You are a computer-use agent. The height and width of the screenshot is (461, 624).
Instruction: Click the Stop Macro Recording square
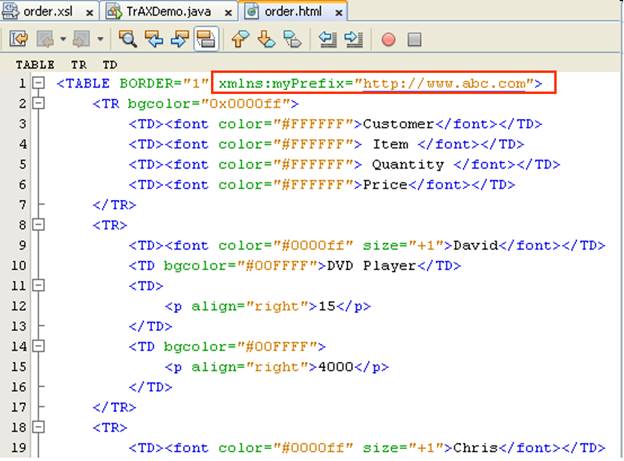coord(414,39)
